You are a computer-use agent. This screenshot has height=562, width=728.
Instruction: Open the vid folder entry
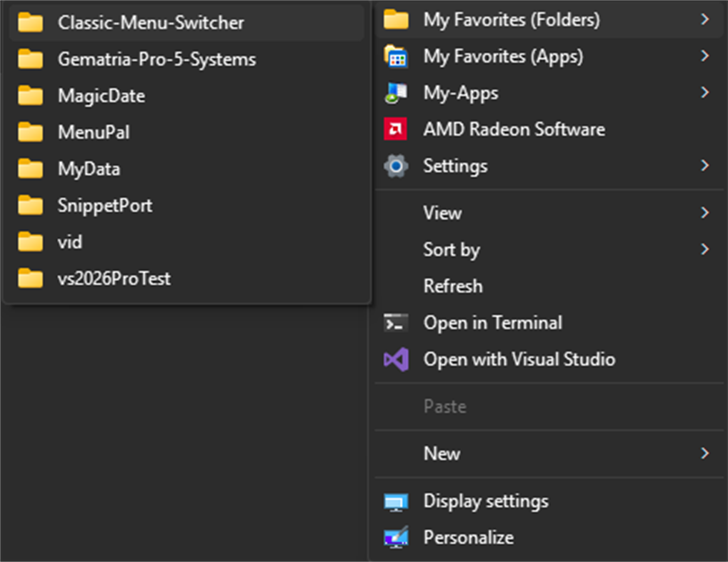[186, 242]
